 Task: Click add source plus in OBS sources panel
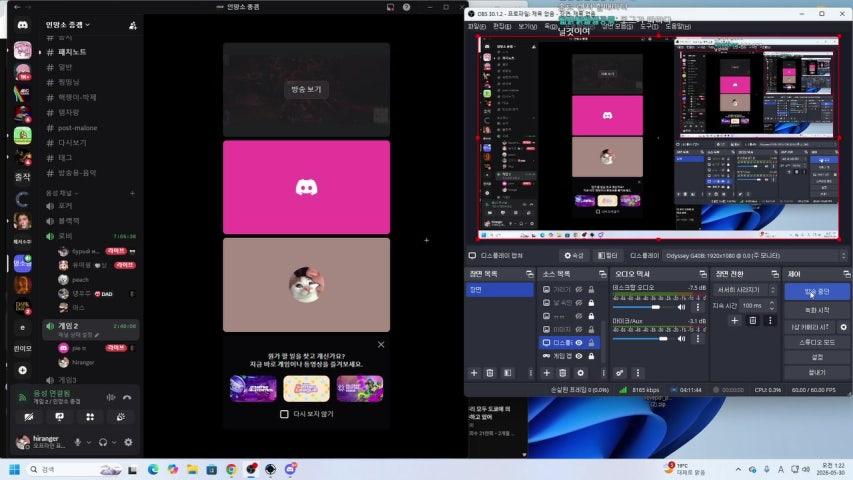click(x=547, y=373)
